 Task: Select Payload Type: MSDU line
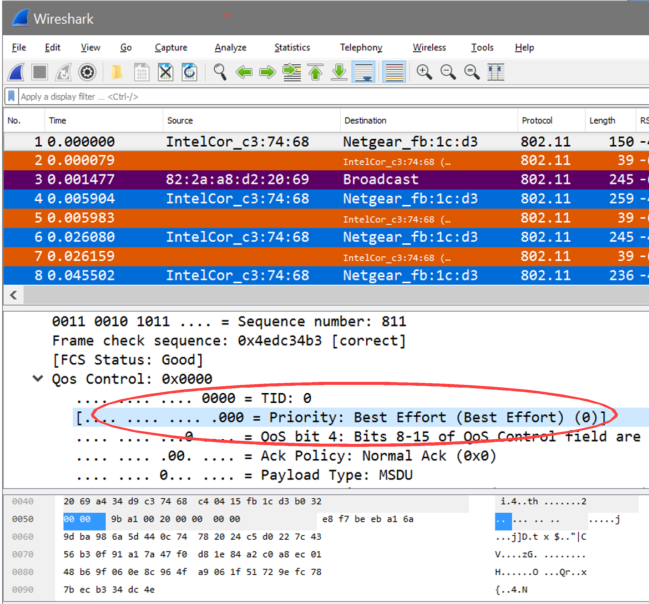(244, 475)
